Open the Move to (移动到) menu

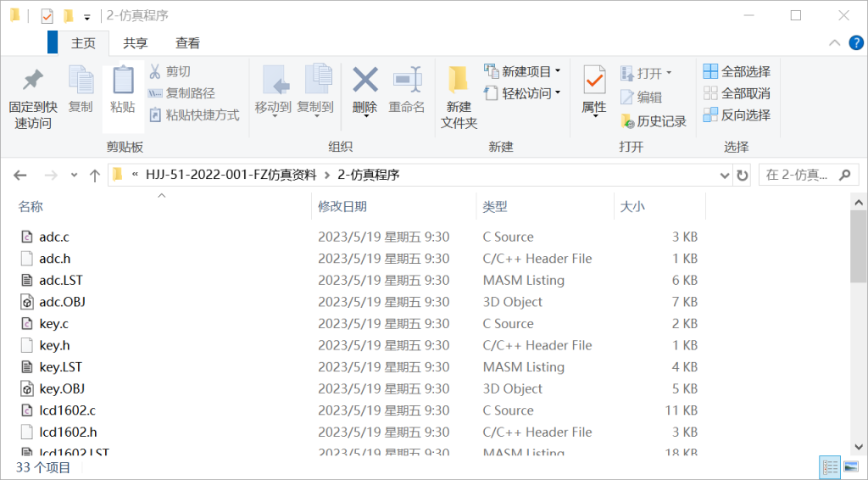click(x=273, y=92)
